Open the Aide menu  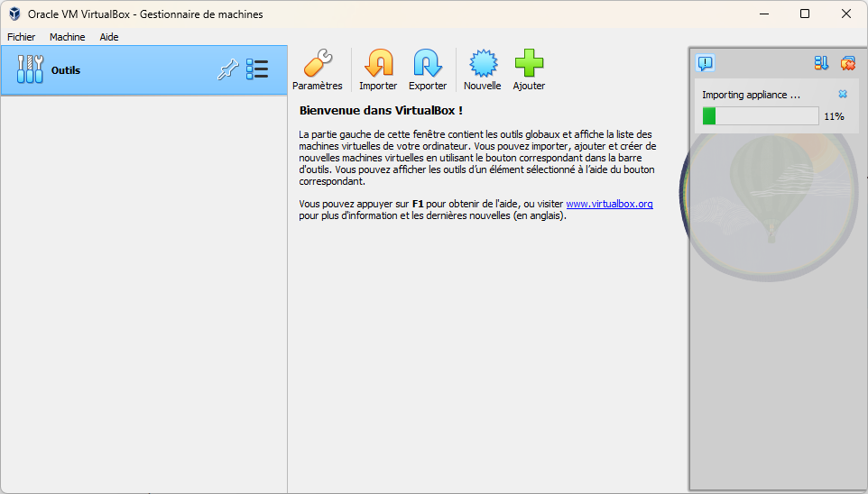click(x=109, y=37)
